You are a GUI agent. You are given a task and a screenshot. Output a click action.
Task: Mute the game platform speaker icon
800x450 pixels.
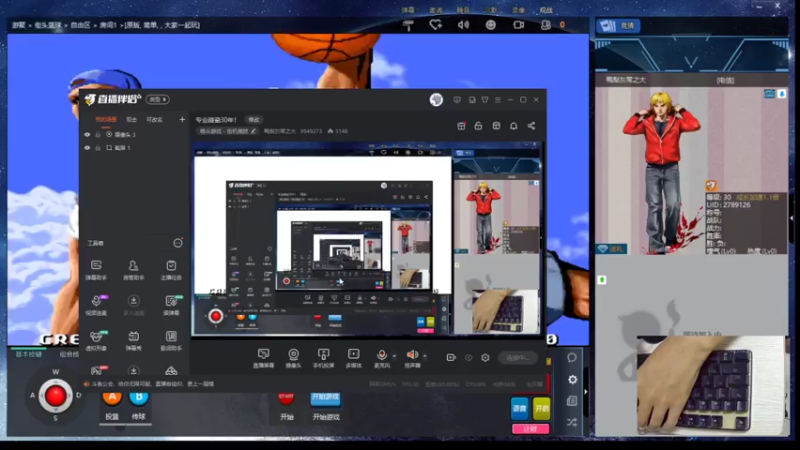[x=463, y=24]
